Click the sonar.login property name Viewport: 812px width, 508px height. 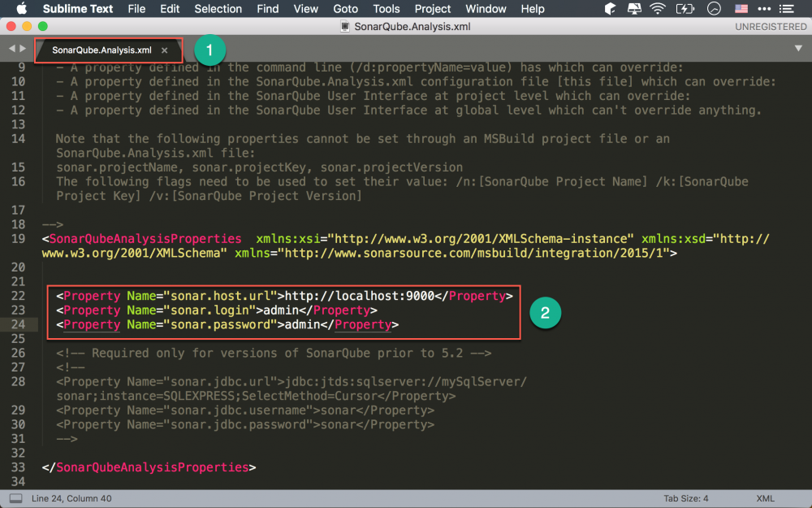209,310
